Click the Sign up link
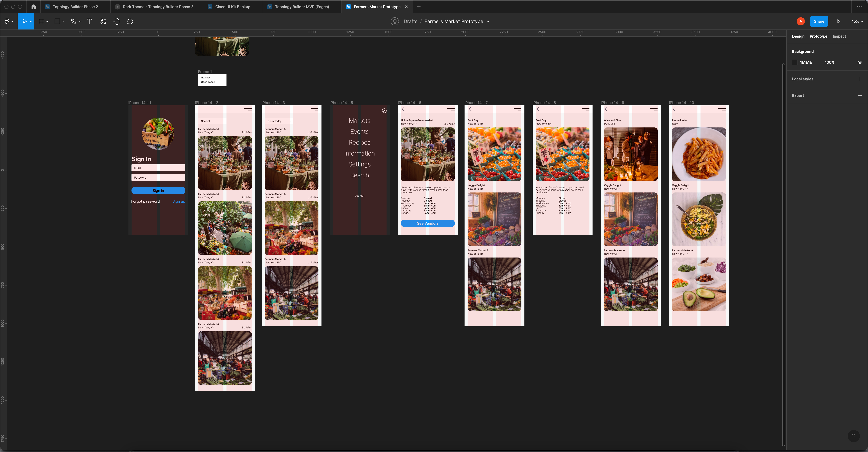Screen dimensions: 868x452 click(x=179, y=201)
